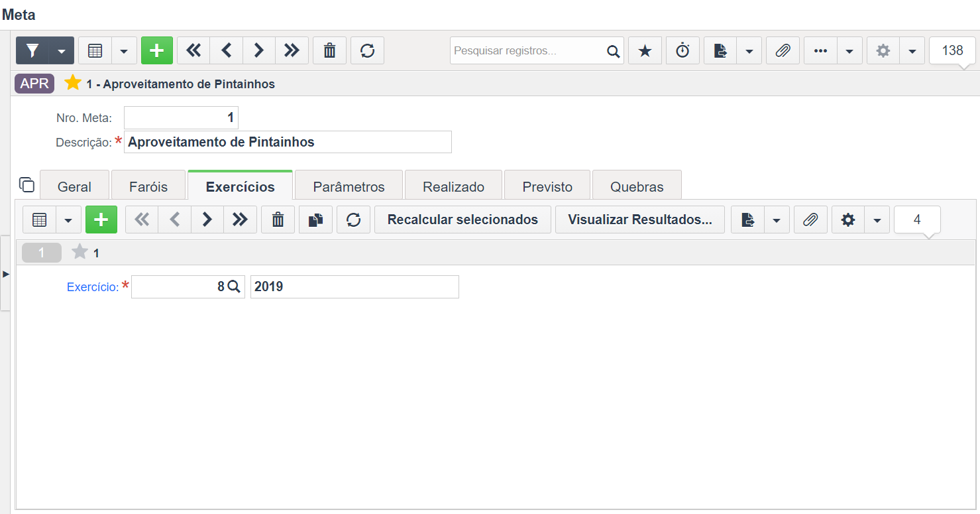Export Exercícios using sub-toolbar export icon

[x=747, y=220]
